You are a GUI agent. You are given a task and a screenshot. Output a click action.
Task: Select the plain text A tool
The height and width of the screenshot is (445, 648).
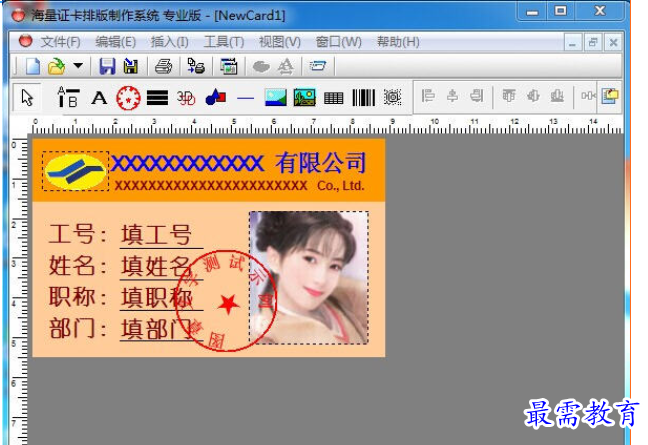(x=99, y=98)
